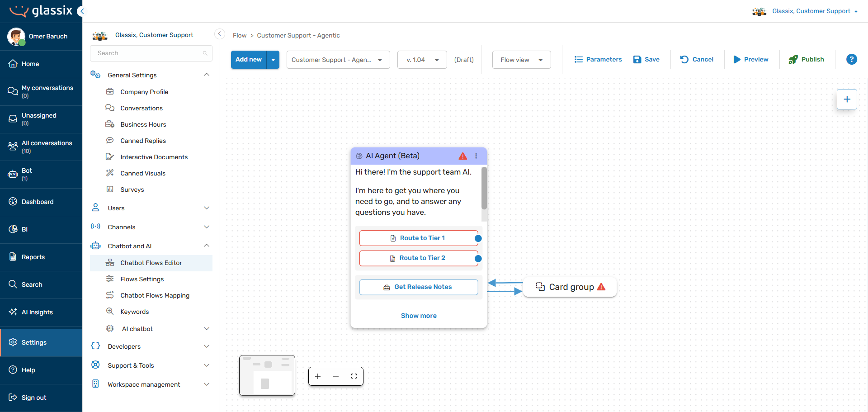Image resolution: width=868 pixels, height=412 pixels.
Task: Click the search magnifier icon in settings search
Action: point(205,53)
